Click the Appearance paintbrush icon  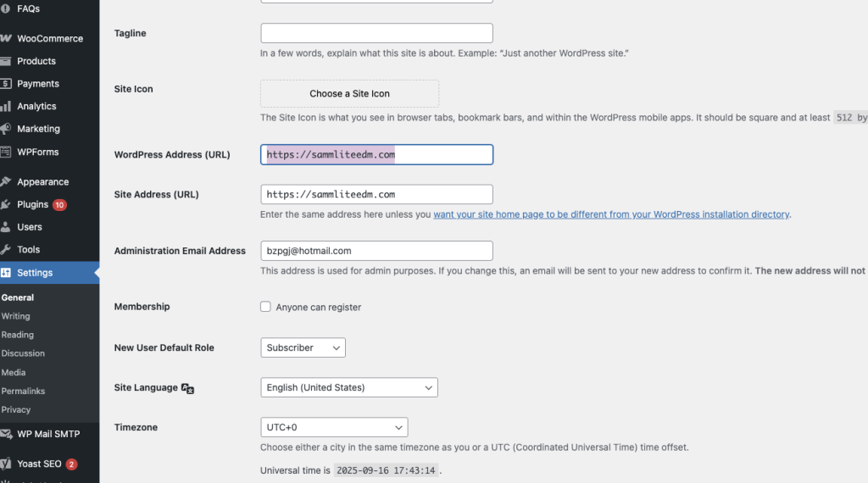tap(6, 181)
